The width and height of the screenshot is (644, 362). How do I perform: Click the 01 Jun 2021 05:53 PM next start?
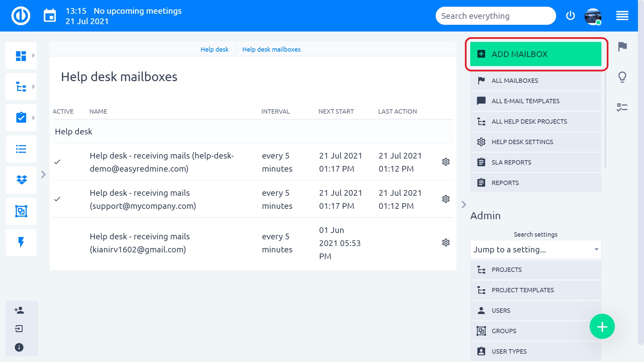click(340, 243)
